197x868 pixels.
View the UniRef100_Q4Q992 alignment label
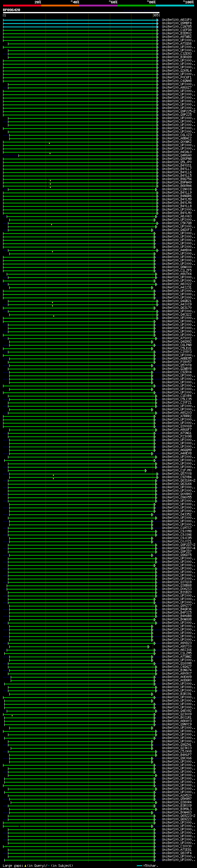tap(177, 342)
